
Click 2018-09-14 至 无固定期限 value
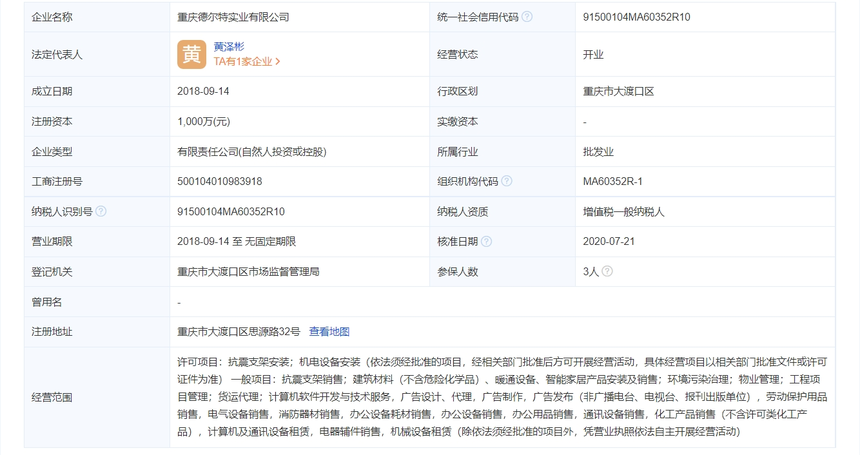(236, 242)
